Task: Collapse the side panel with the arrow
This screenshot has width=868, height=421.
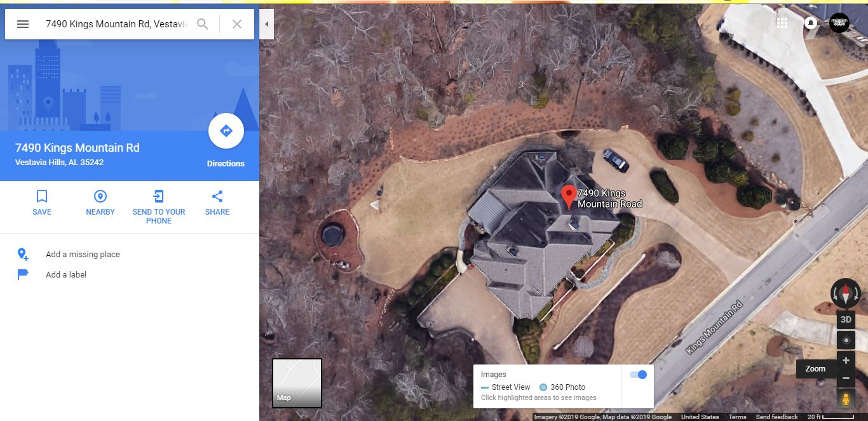Action: pyautogui.click(x=267, y=24)
